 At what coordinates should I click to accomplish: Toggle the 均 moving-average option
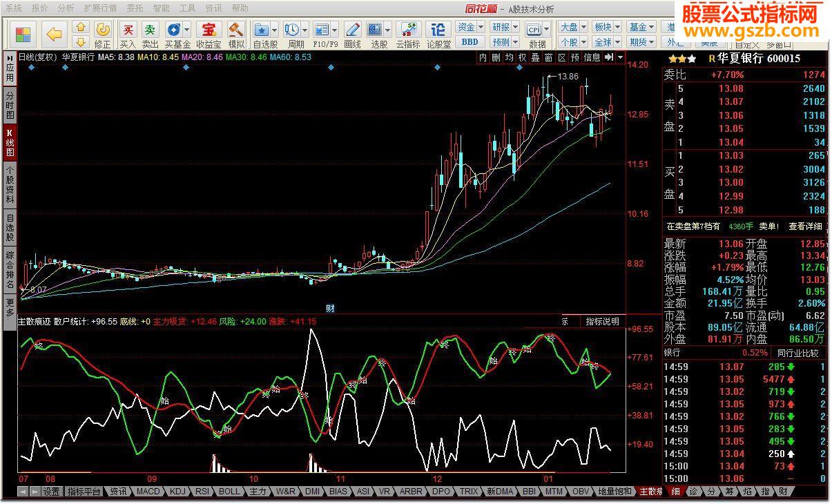click(510, 57)
